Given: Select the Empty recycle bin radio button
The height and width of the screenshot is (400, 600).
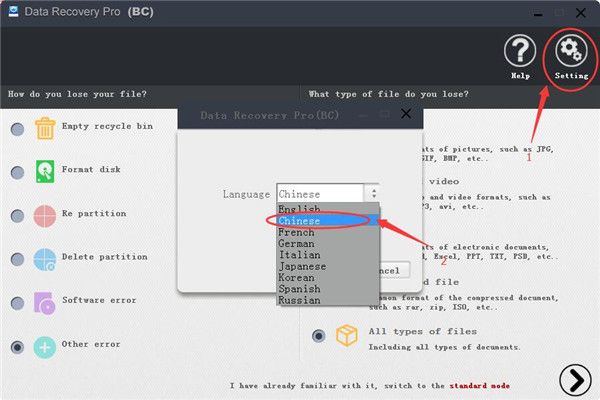Looking at the screenshot, I should click(x=17, y=129).
